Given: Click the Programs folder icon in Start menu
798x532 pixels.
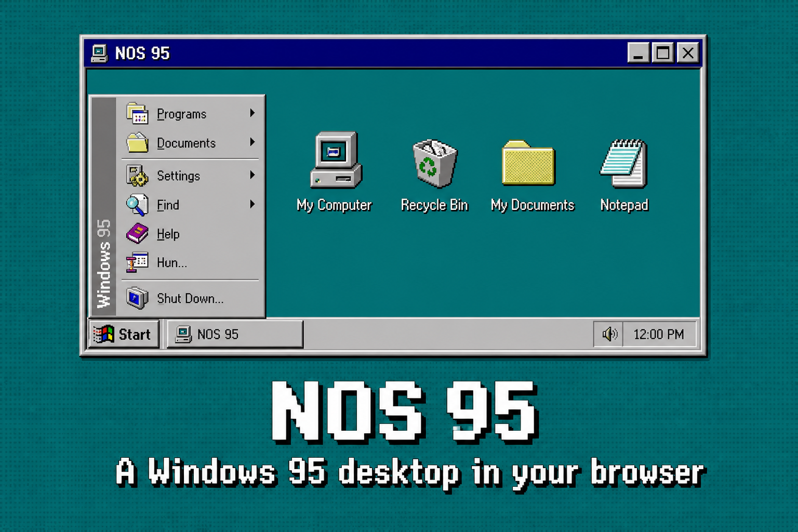Looking at the screenshot, I should pos(137,113).
